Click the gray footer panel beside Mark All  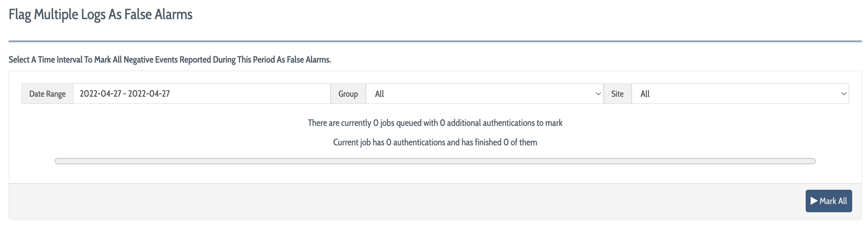[x=404, y=201]
